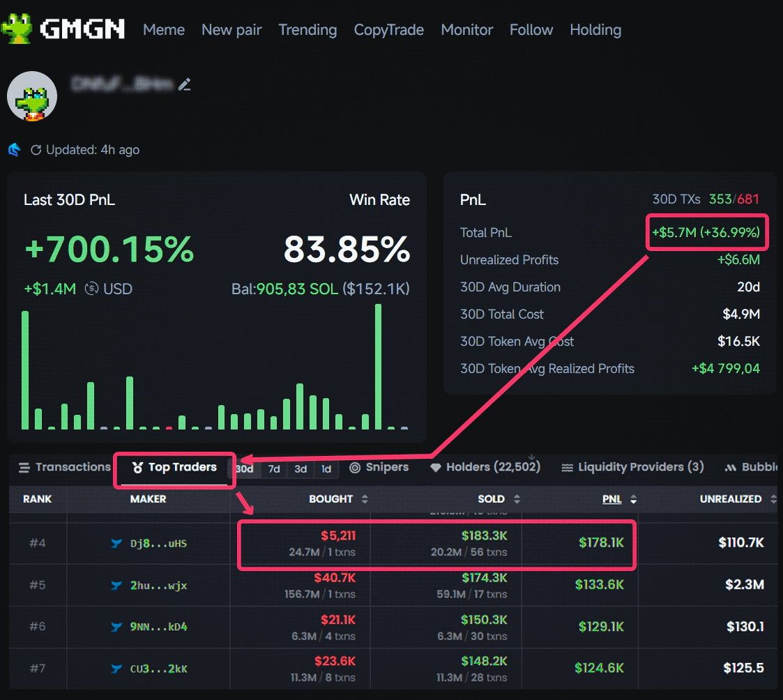783x700 pixels.
Task: Edit the wallet name pencil icon
Action: point(185,84)
